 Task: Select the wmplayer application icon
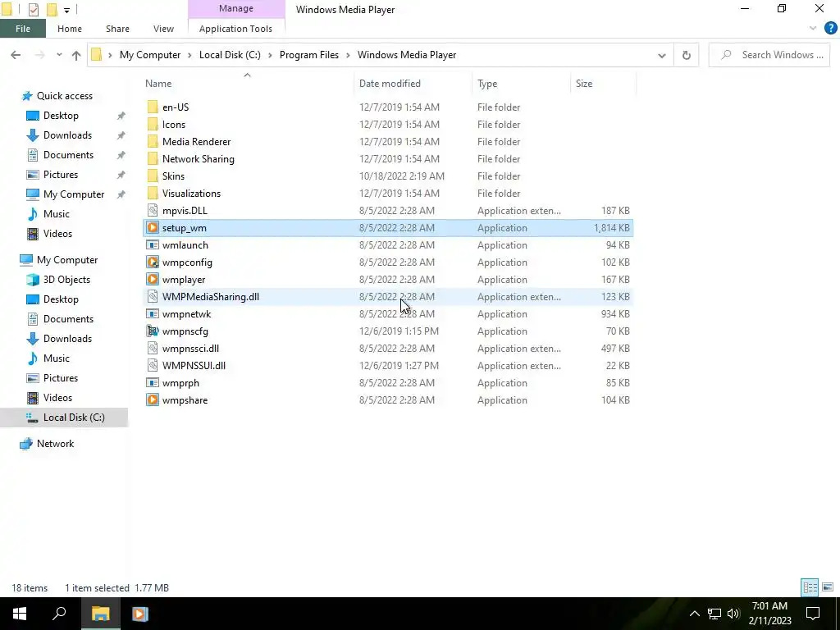pos(153,279)
